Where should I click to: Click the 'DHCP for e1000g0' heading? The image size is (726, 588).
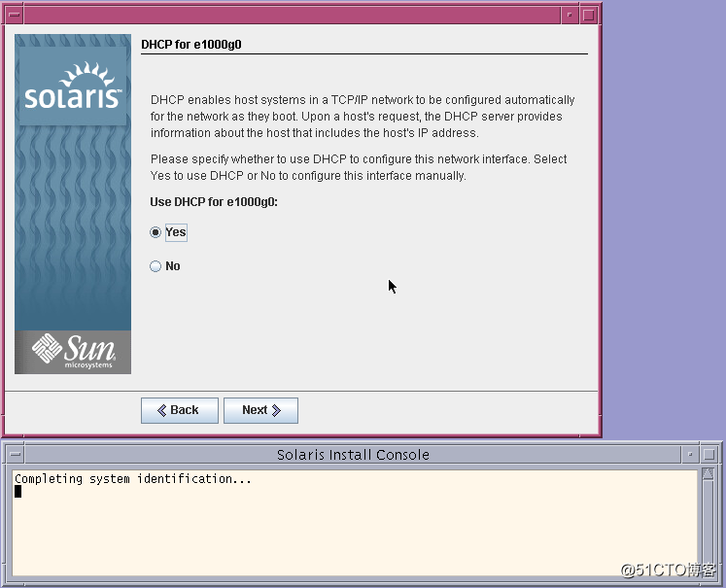point(191,45)
